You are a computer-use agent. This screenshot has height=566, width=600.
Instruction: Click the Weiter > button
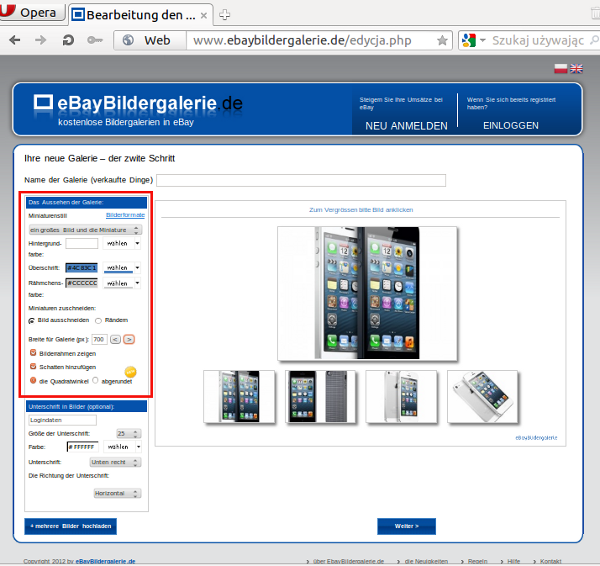406,526
